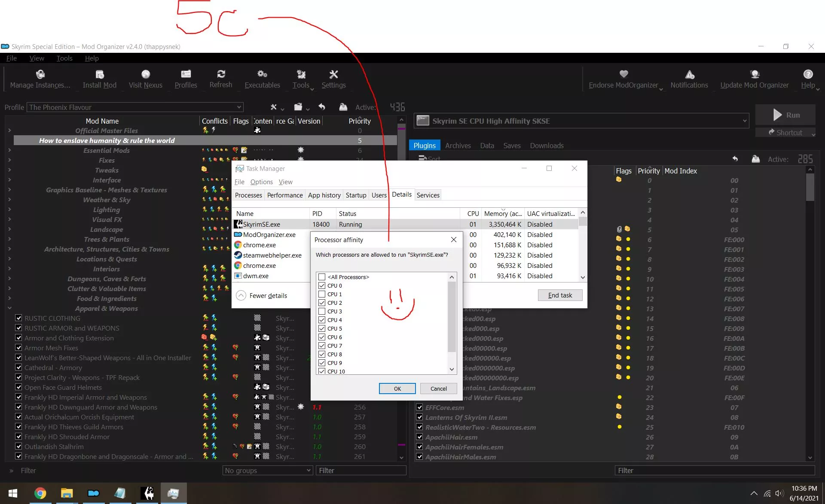Switch to the Archives tab
Image resolution: width=825 pixels, height=504 pixels.
[458, 146]
